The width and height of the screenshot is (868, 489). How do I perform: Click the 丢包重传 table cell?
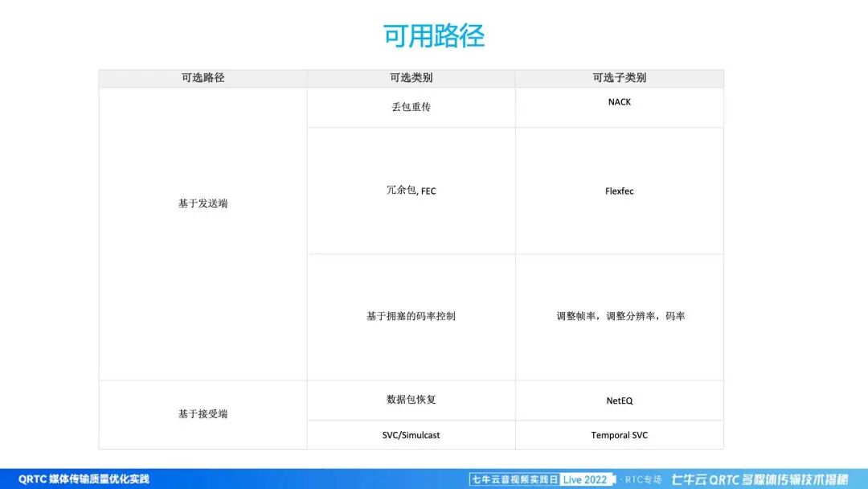click(x=411, y=106)
